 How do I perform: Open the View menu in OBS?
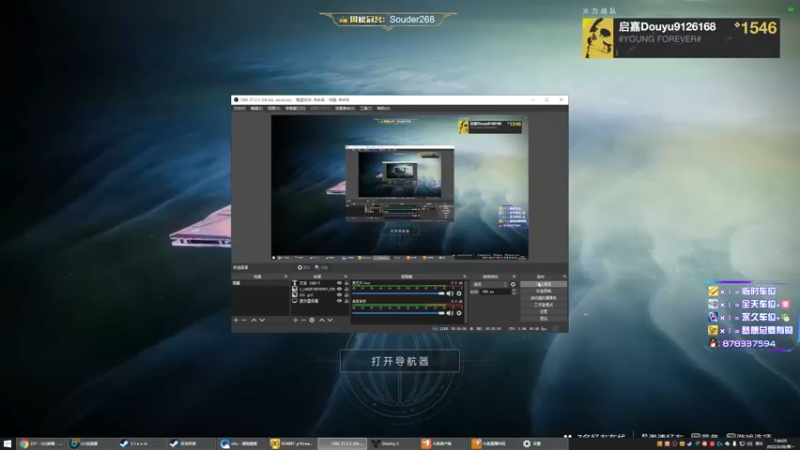pos(274,108)
